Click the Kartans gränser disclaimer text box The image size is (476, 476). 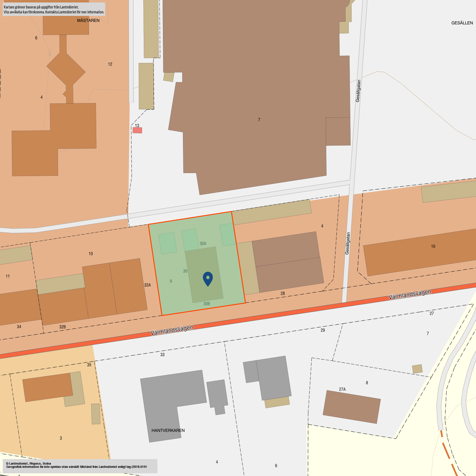click(54, 9)
